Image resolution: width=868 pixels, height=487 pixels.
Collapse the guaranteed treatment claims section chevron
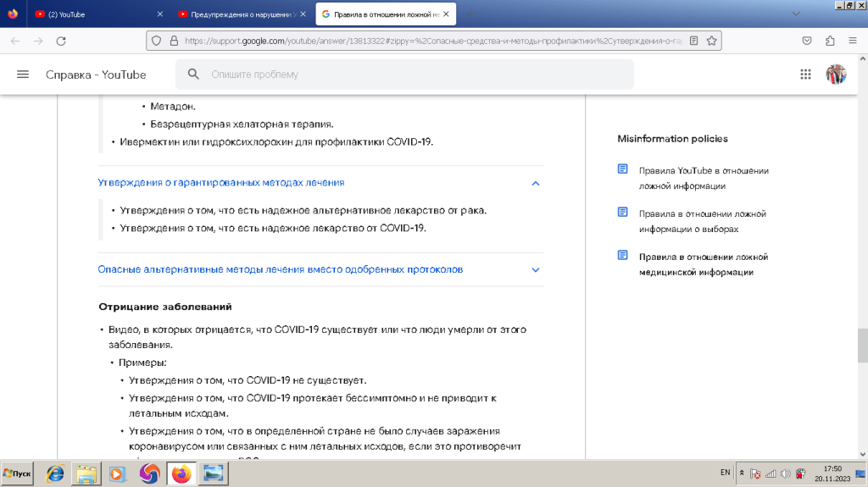tap(535, 183)
